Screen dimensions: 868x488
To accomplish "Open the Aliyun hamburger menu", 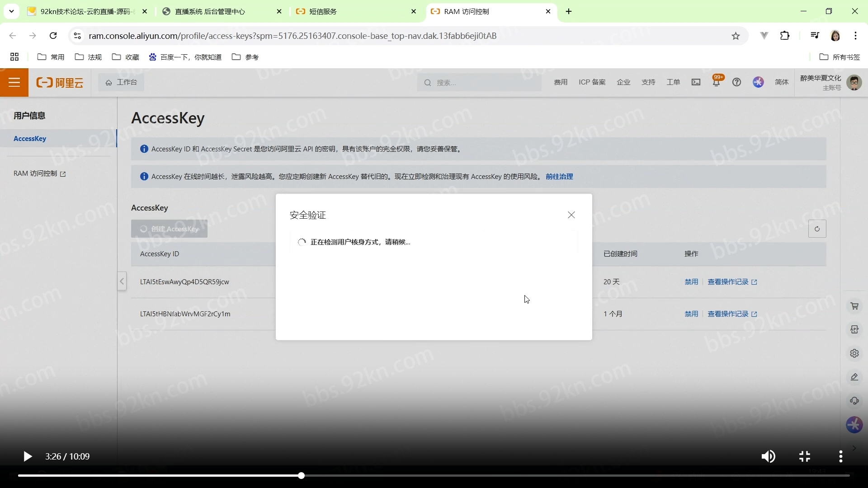I will [x=14, y=82].
